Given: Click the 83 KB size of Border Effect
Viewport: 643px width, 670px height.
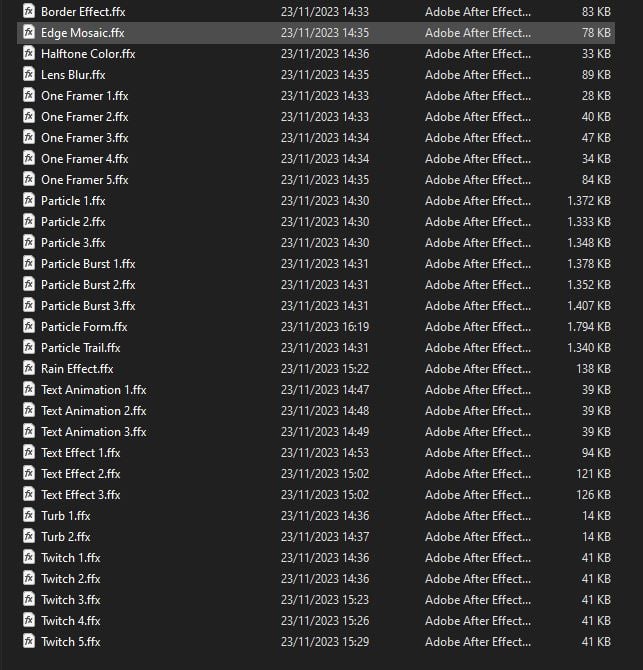Looking at the screenshot, I should click(596, 12).
